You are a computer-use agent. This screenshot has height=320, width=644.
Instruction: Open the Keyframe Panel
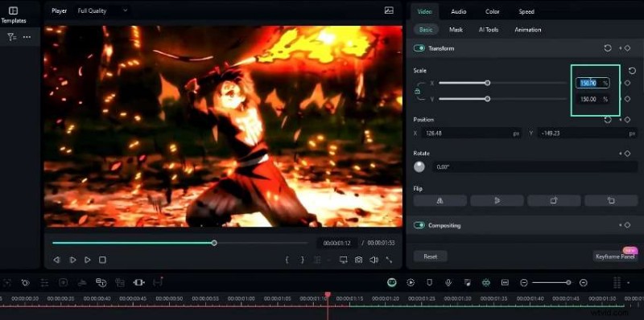615,256
